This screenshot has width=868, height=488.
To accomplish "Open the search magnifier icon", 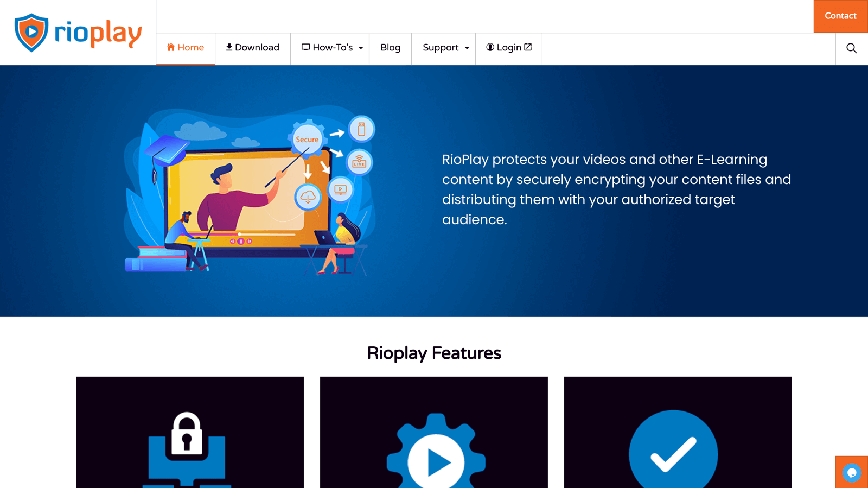I will [852, 48].
